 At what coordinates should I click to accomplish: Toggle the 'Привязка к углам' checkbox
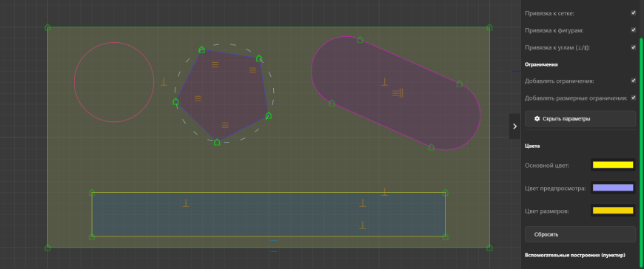[x=634, y=47]
